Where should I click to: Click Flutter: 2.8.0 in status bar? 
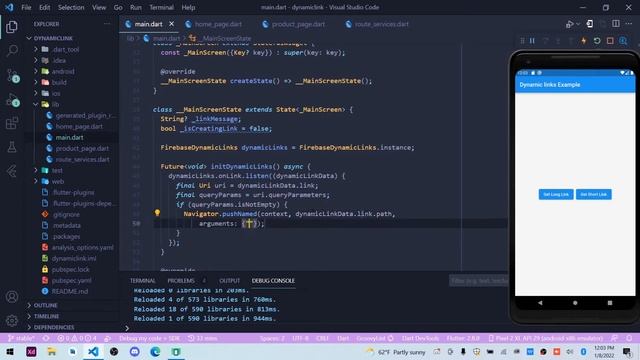(463, 338)
